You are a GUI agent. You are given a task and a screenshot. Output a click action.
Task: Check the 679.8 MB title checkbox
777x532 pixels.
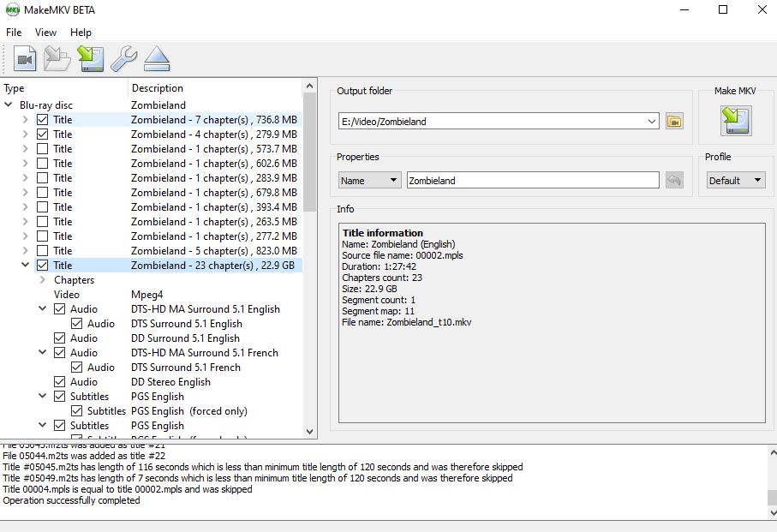click(43, 192)
